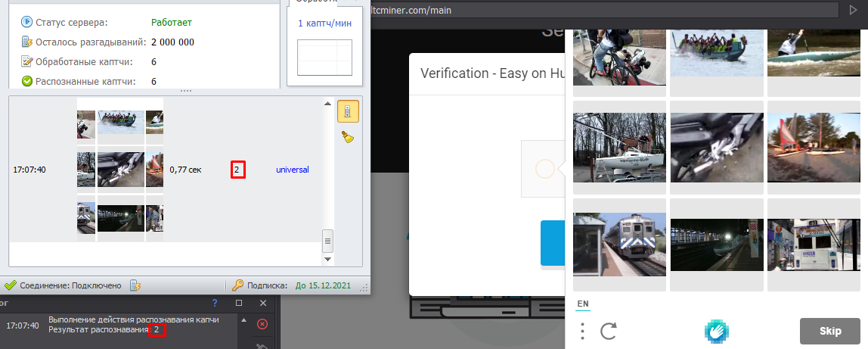Select the daytime train at platform image
Image resolution: width=868 pixels, height=349 pixels.
click(x=619, y=245)
